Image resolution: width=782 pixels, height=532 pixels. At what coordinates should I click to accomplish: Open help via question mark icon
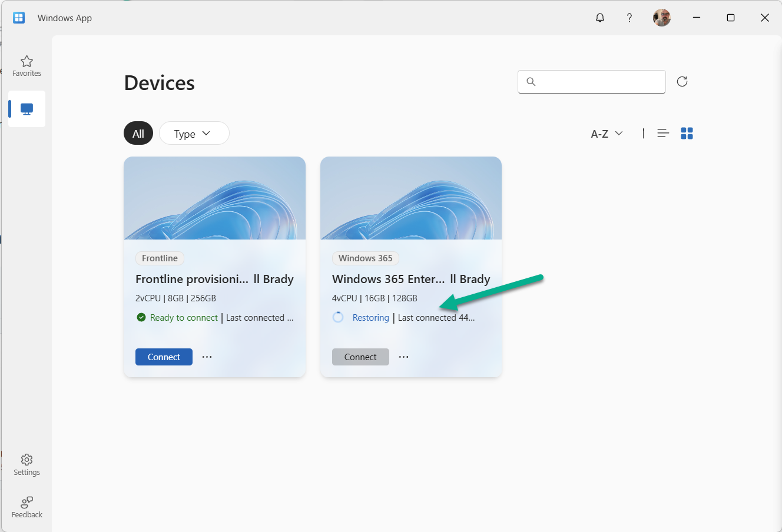[629, 18]
